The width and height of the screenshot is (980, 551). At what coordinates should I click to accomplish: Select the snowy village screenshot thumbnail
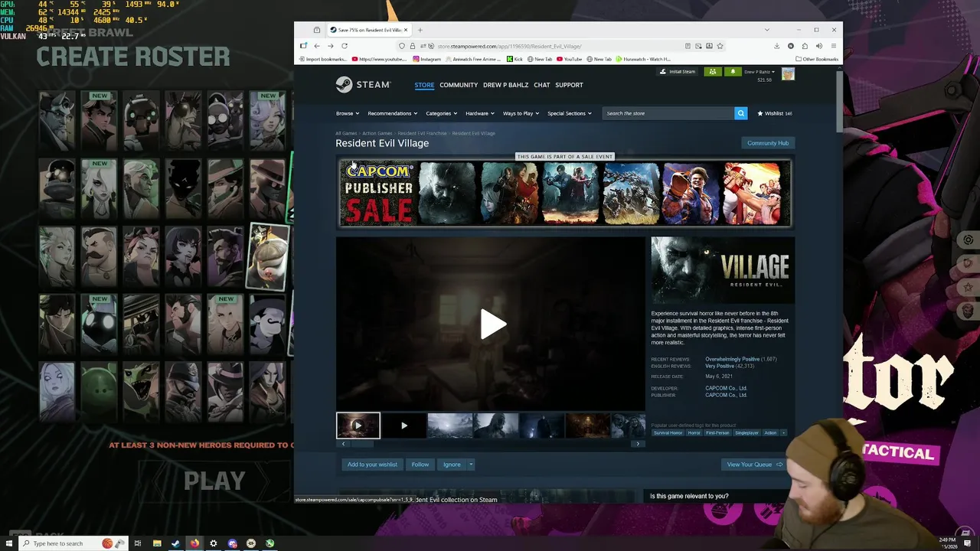pos(449,425)
